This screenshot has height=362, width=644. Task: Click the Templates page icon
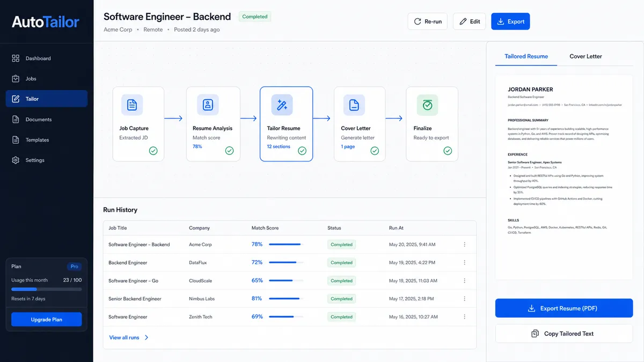[16, 140]
